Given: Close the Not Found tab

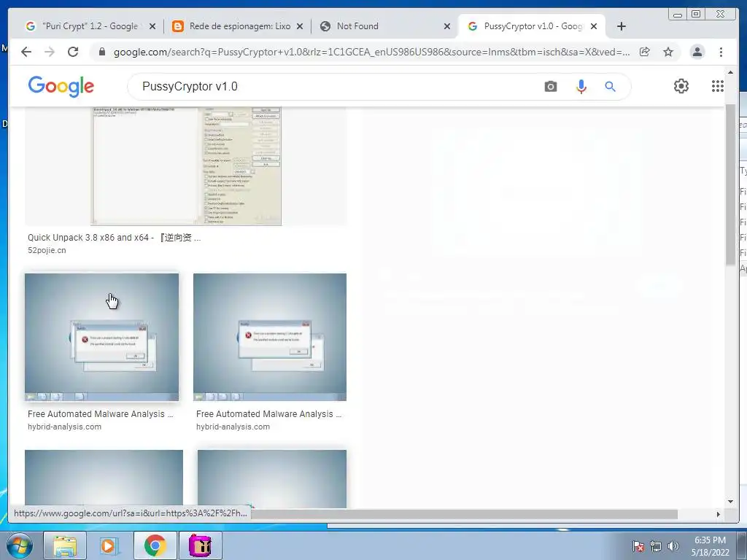Looking at the screenshot, I should (x=447, y=27).
